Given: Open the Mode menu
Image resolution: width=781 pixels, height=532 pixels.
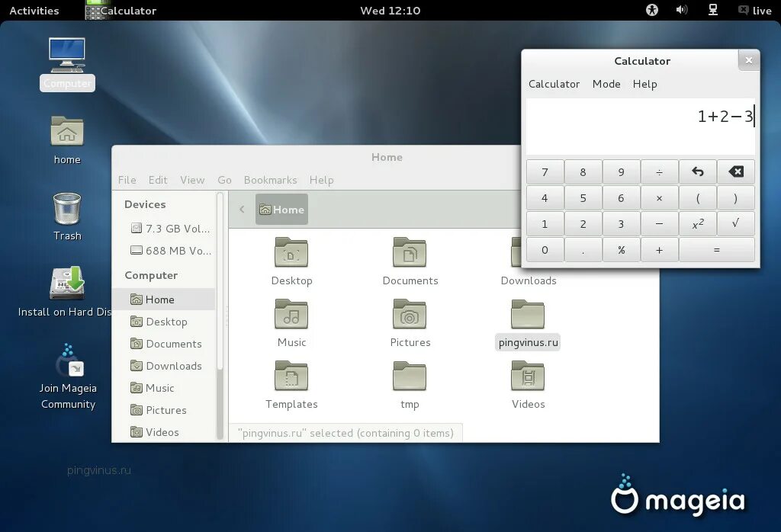Looking at the screenshot, I should [606, 84].
